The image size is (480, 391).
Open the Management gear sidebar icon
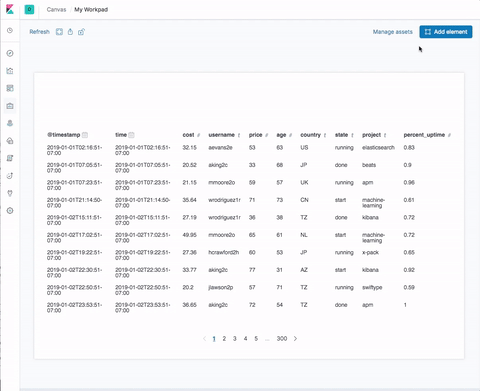point(10,211)
